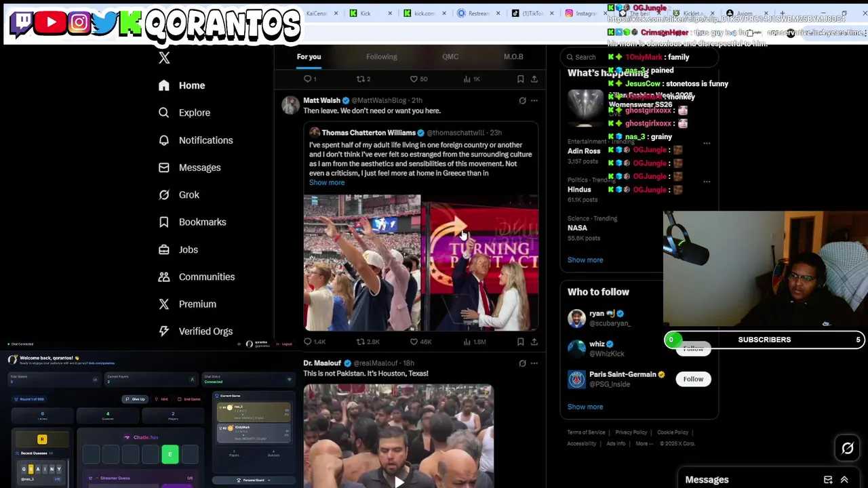Compose a new message in Messages drawer
868x488 pixels.
click(828, 480)
